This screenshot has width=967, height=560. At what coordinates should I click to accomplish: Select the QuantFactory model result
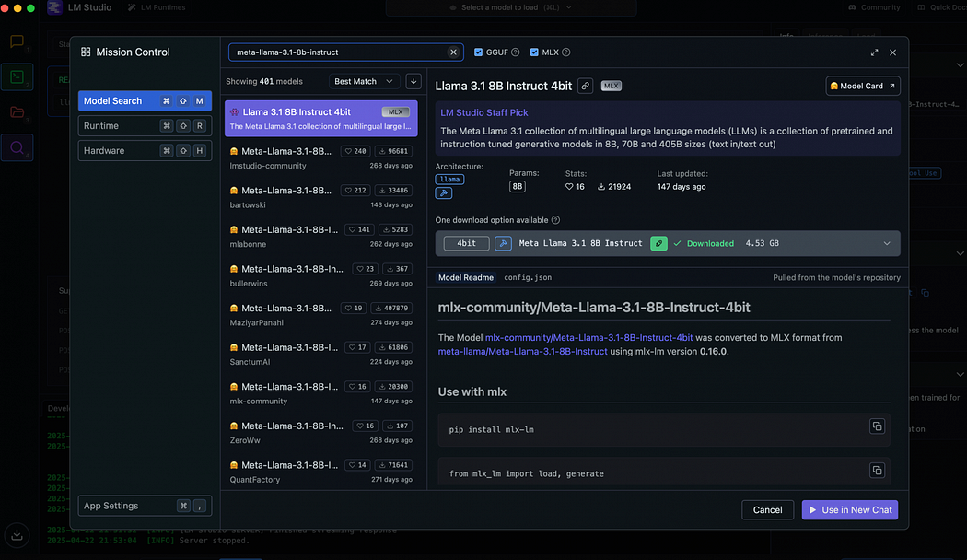[x=320, y=472]
